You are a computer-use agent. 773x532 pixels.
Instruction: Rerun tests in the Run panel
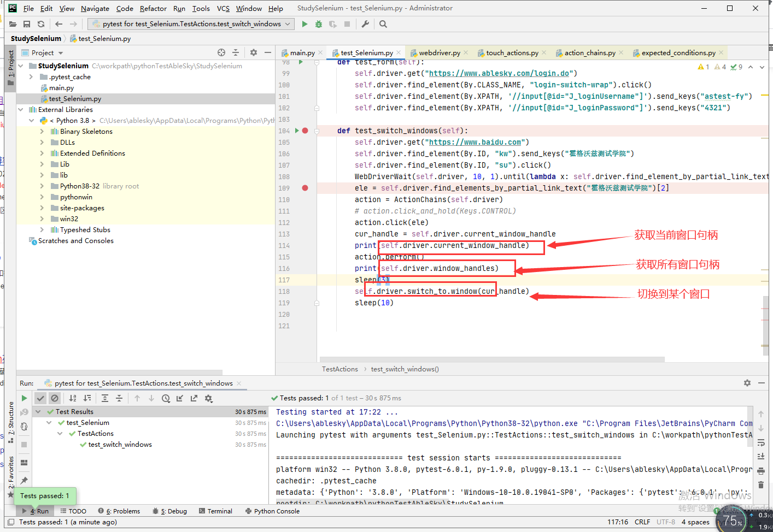[x=24, y=398]
